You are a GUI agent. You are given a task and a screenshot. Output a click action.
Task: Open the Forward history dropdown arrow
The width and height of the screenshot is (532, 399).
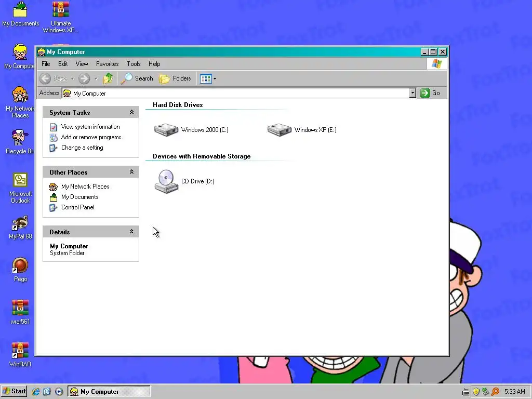click(96, 79)
